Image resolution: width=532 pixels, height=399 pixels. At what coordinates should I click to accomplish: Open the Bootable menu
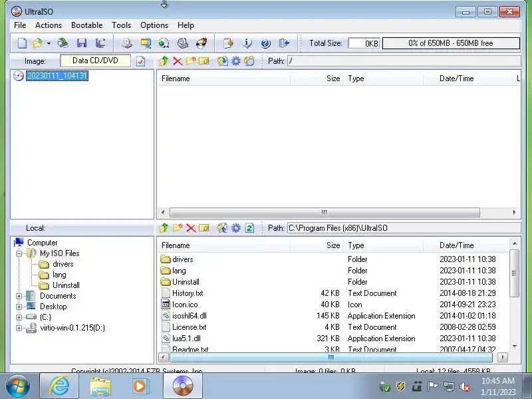tap(87, 25)
